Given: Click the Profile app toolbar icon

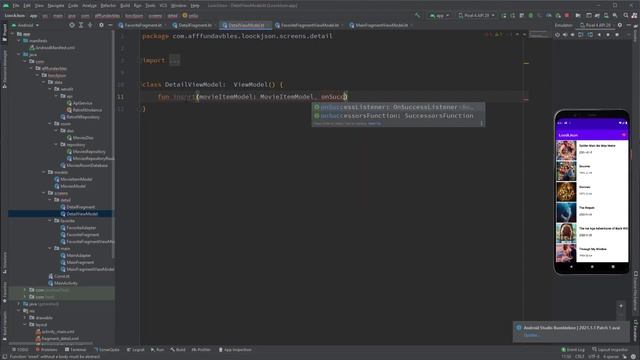Looking at the screenshot, I should [x=549, y=16].
